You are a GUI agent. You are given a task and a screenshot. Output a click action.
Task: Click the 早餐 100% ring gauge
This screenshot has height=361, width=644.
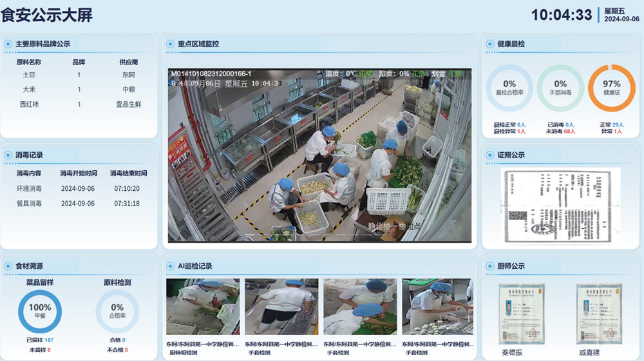click(x=40, y=311)
